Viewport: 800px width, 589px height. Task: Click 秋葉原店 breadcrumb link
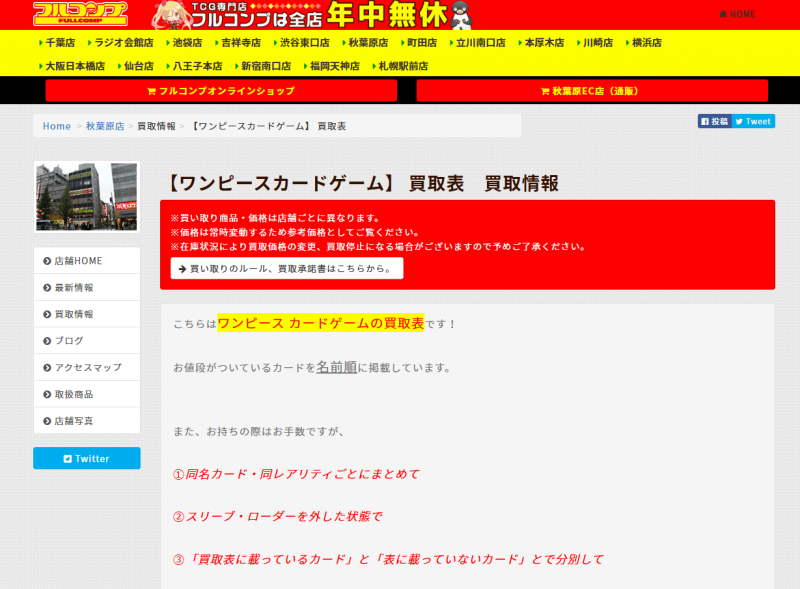pyautogui.click(x=105, y=126)
